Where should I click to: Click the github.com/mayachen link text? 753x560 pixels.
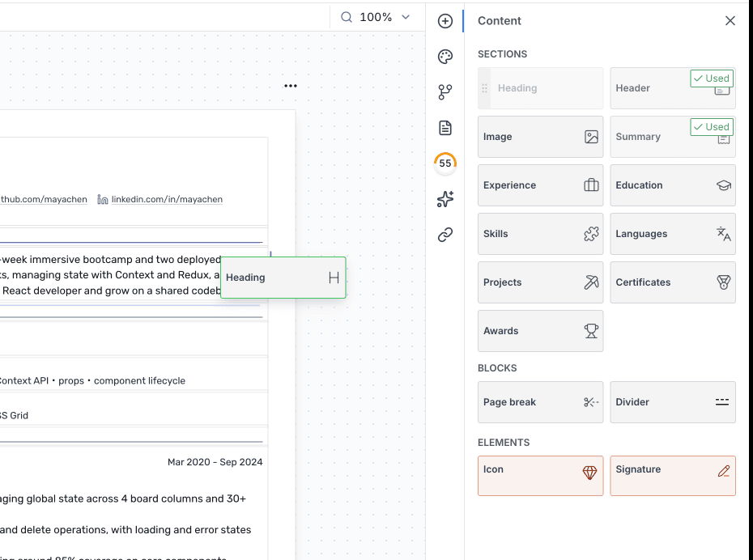[x=44, y=199]
